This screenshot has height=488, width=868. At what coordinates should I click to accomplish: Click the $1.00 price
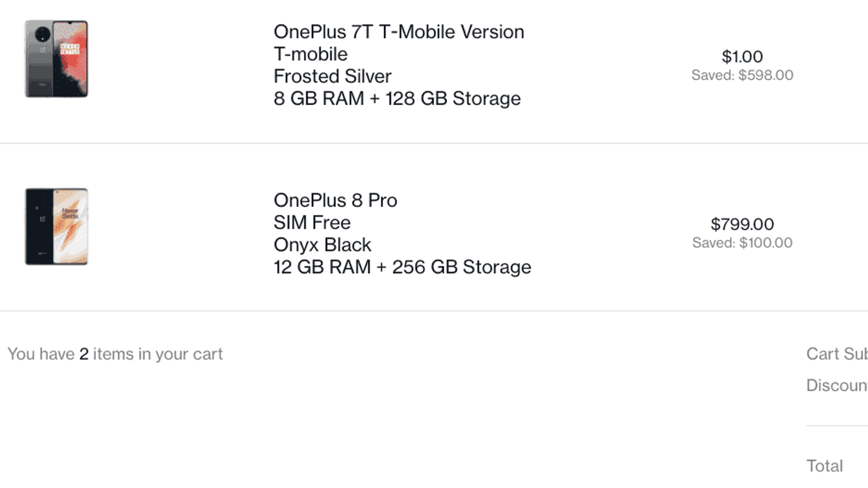[x=742, y=56]
